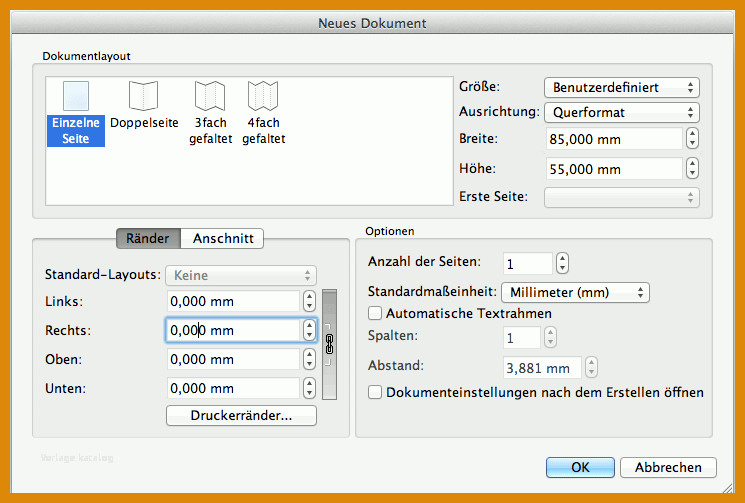This screenshot has height=503, width=745.
Task: Open the Ausrichtung Querformat dropdown
Action: click(621, 113)
